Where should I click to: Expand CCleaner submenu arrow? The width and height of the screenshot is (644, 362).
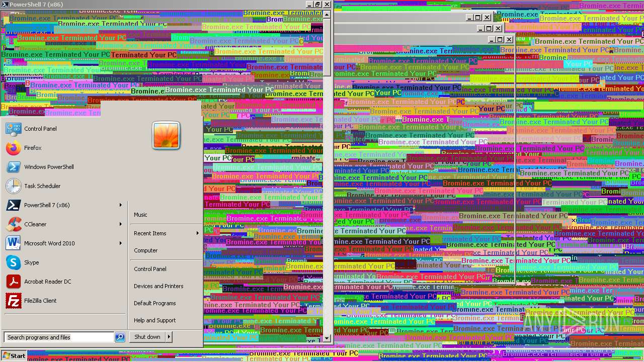[121, 224]
